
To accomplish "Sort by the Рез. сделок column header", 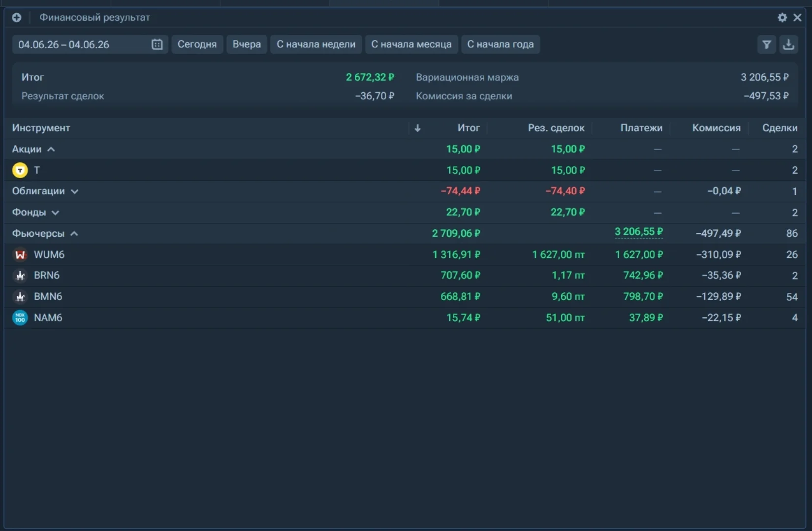I will [x=556, y=128].
